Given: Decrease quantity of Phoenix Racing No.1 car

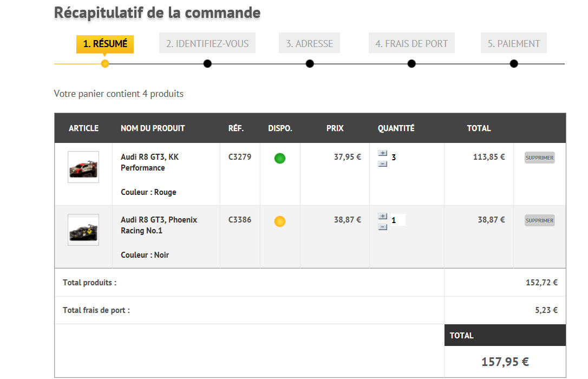Looking at the screenshot, I should (382, 226).
